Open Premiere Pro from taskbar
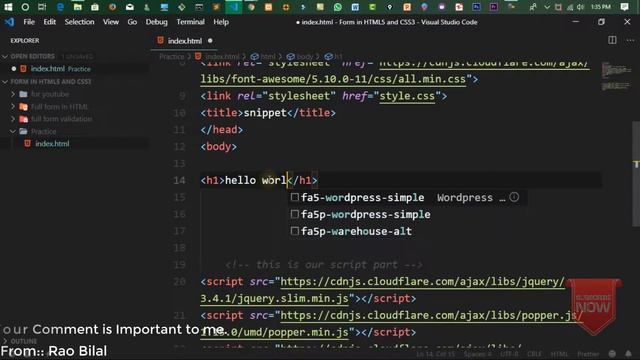Screen dimensions: 640x360 click(493, 7)
